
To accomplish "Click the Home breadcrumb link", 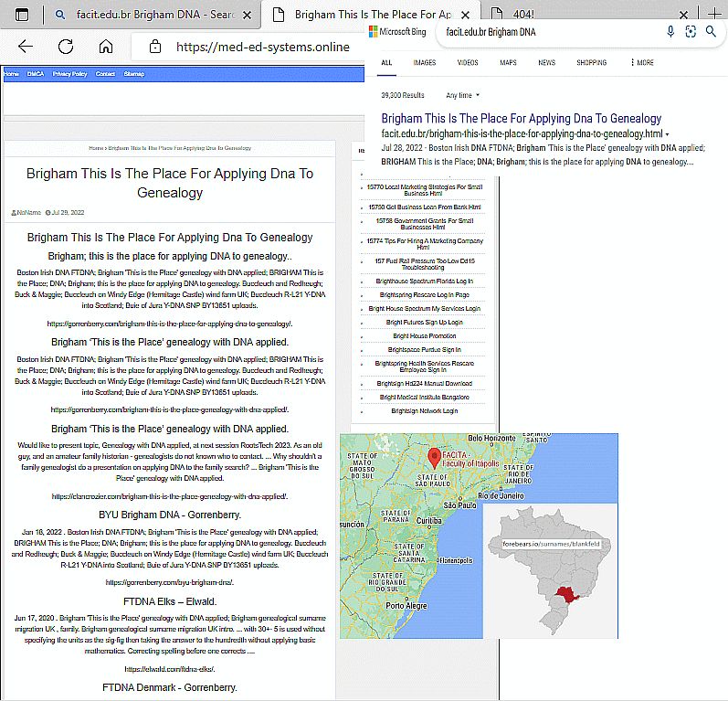I will tap(96, 148).
